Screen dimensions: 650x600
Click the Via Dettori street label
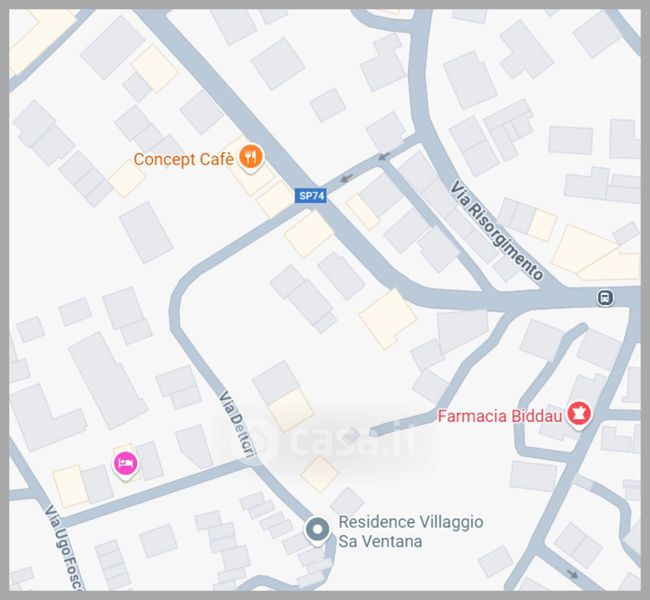[236, 424]
